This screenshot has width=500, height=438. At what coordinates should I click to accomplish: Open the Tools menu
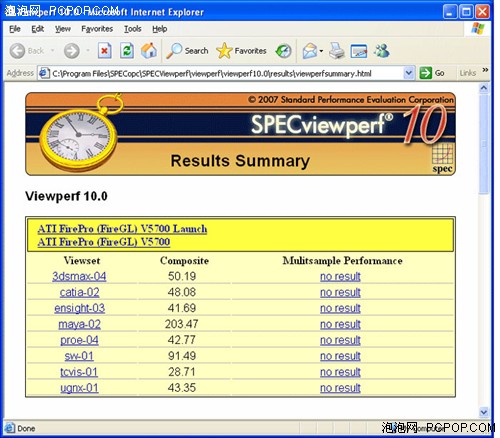133,29
